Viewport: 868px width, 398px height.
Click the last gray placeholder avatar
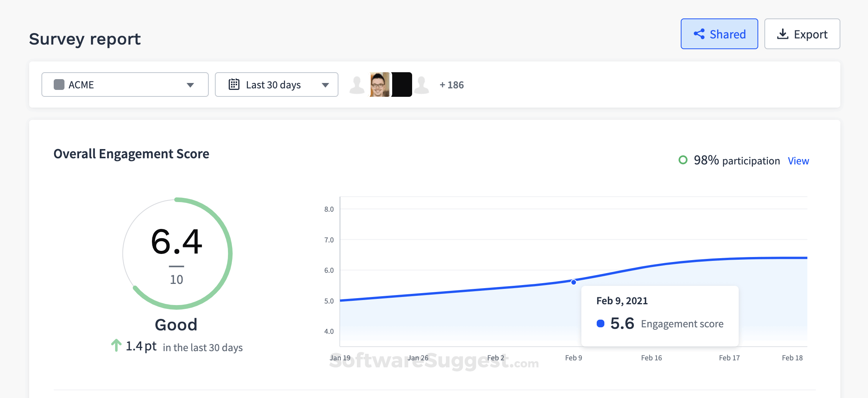[x=422, y=85]
